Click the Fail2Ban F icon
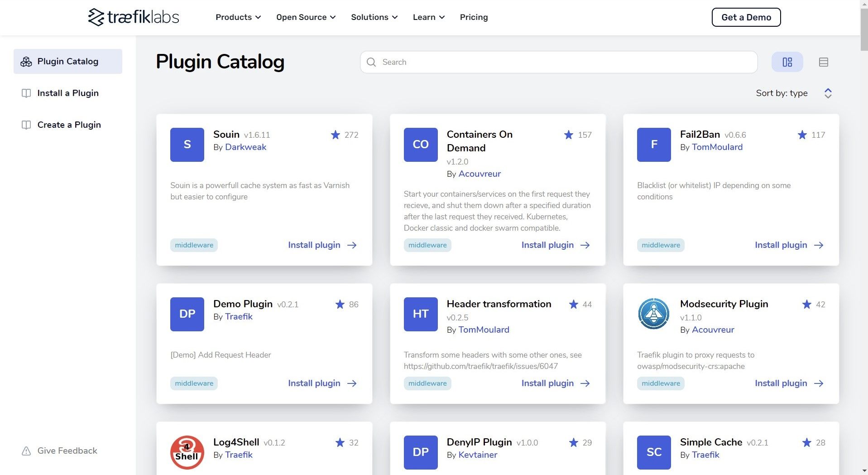 pyautogui.click(x=654, y=145)
